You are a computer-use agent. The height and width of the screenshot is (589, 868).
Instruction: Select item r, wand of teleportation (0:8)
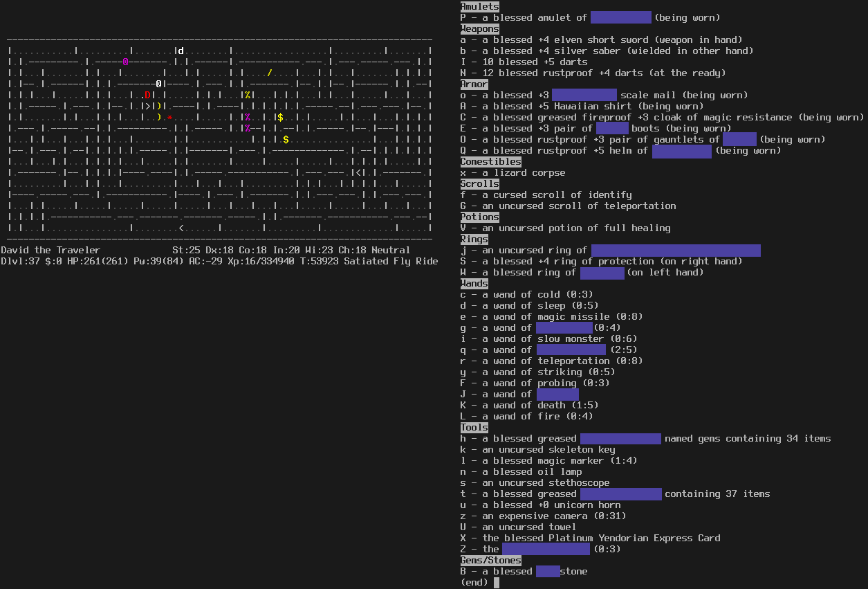point(552,361)
